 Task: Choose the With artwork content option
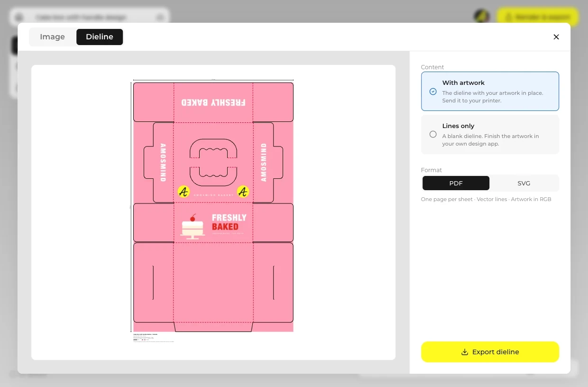tap(490, 91)
